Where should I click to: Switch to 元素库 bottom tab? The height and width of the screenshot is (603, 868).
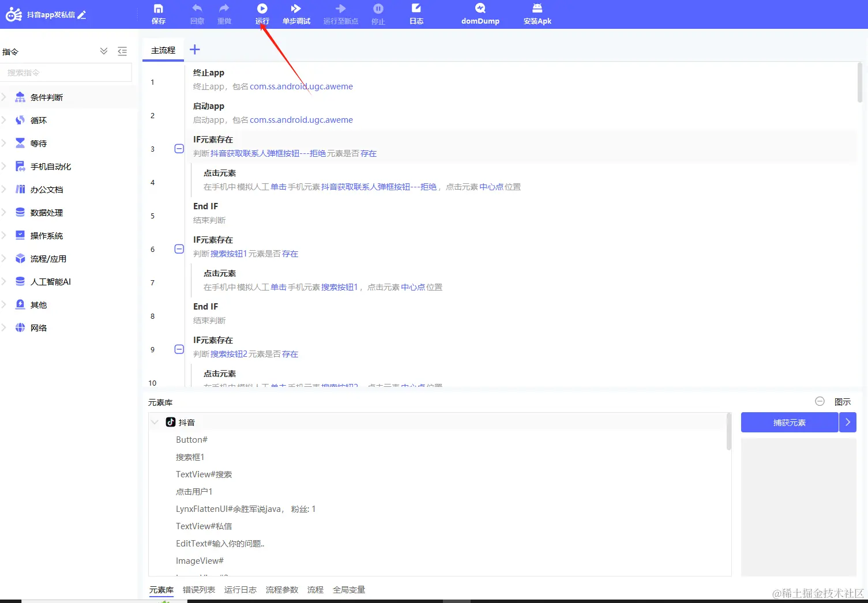pos(161,590)
